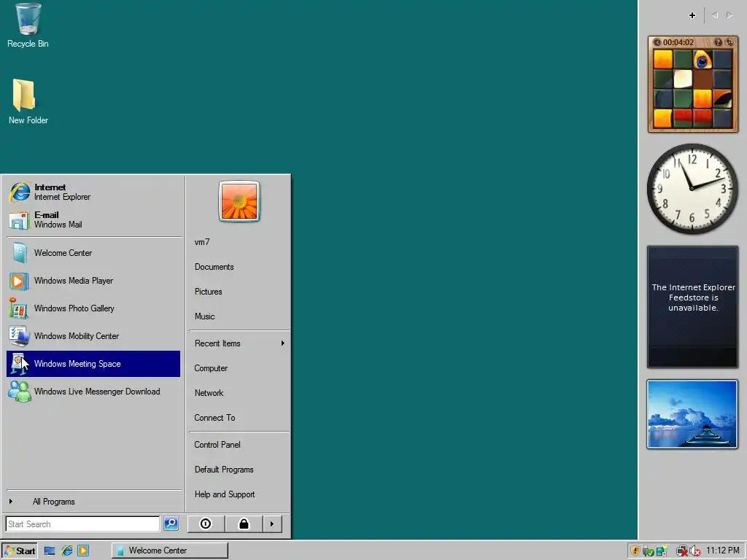Launch Internet Explorer from quick launch
Viewport: 747px width, 560px height.
66,551
